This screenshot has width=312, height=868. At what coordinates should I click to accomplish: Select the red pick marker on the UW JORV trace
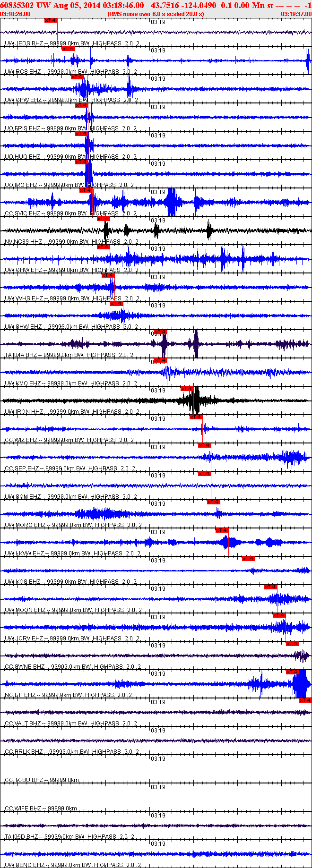[x=279, y=615]
